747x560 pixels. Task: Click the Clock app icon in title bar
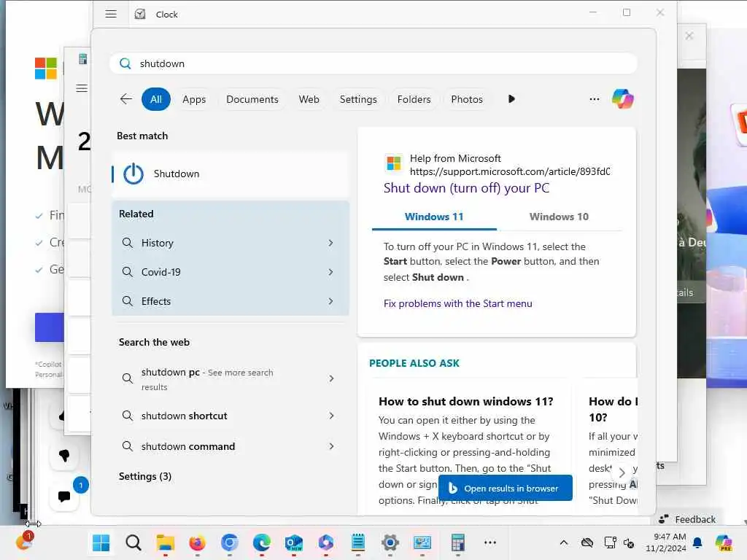140,14
